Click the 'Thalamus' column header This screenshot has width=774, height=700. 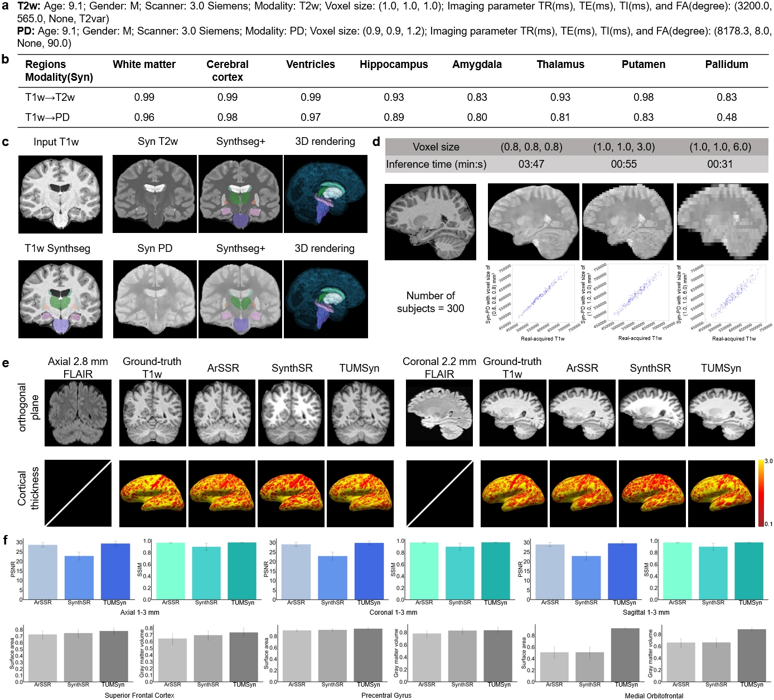(x=560, y=65)
